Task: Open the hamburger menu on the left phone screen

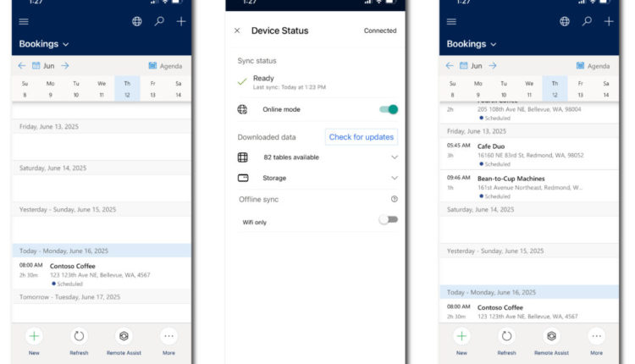Action: (x=23, y=21)
